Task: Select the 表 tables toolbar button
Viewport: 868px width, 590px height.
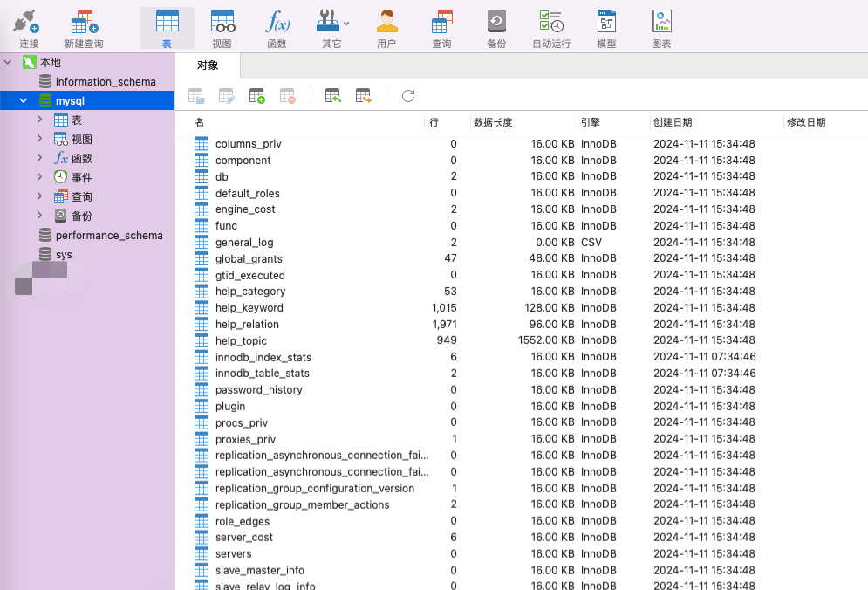Action: (x=167, y=28)
